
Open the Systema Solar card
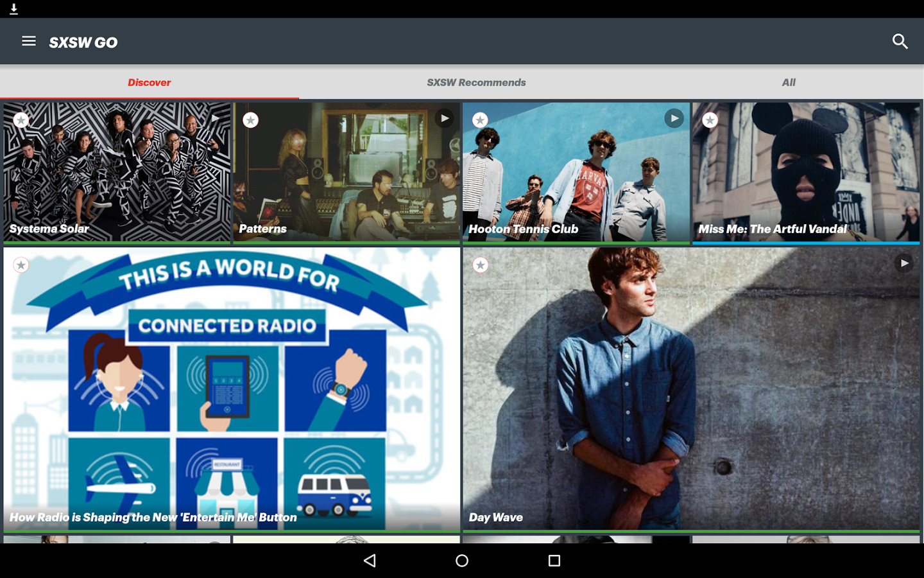[117, 172]
